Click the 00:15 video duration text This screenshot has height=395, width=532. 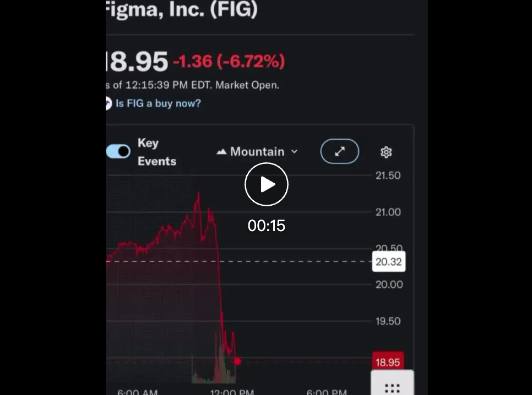coord(267,225)
